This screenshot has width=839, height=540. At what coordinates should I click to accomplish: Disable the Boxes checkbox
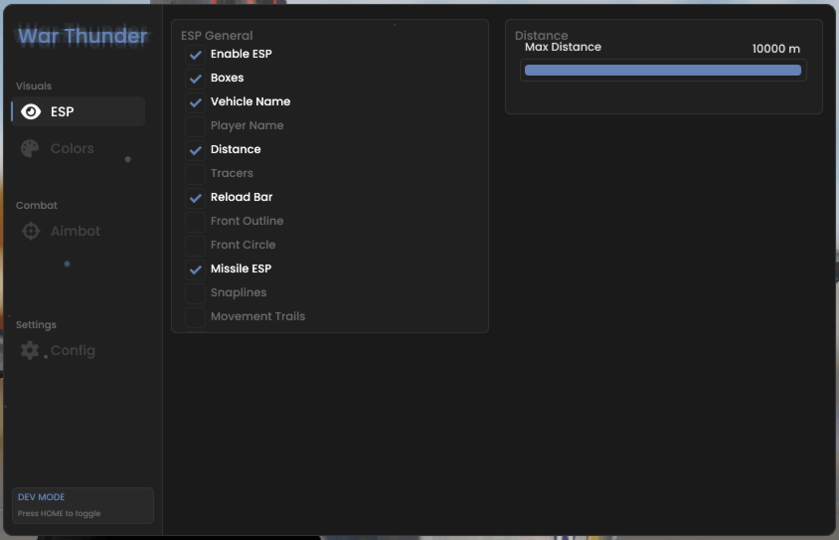point(195,78)
